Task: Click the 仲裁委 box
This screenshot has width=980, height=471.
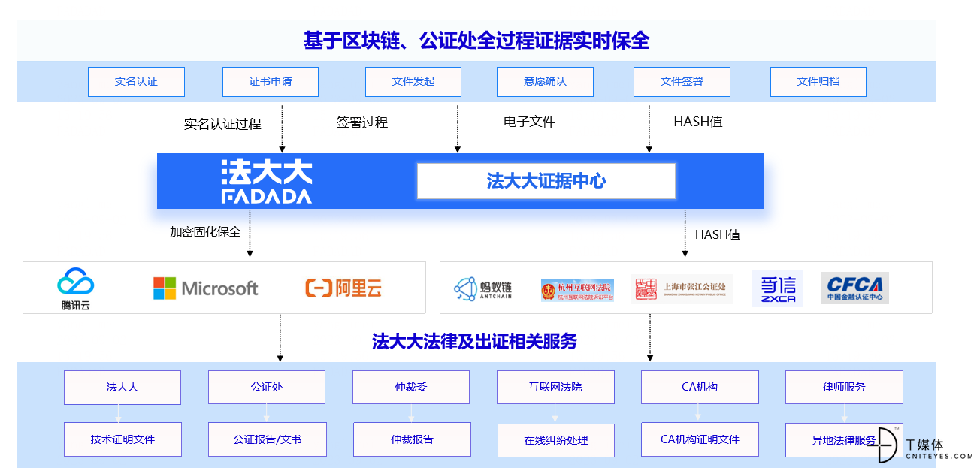Action: [411, 388]
